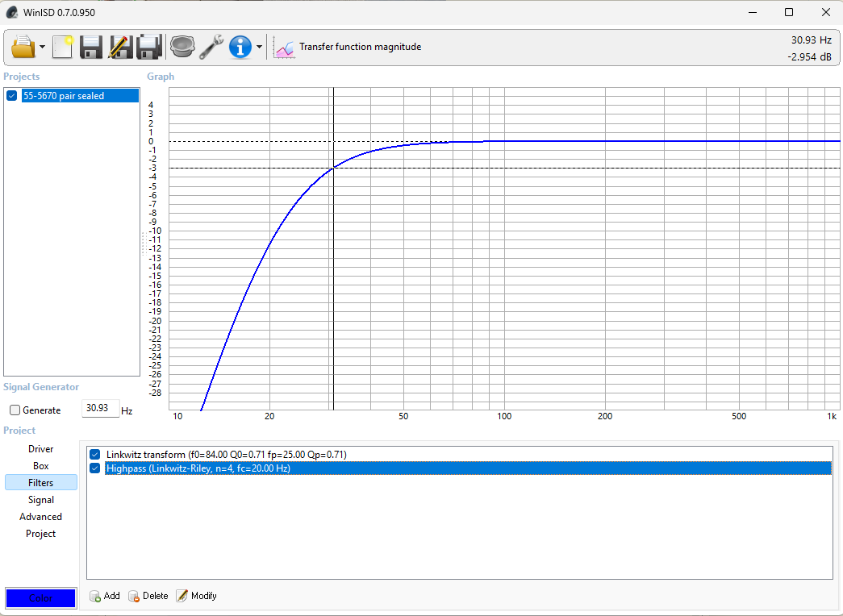Image resolution: width=843 pixels, height=616 pixels.
Task: Expand the dropdown arrow beside the open folder
Action: [42, 48]
